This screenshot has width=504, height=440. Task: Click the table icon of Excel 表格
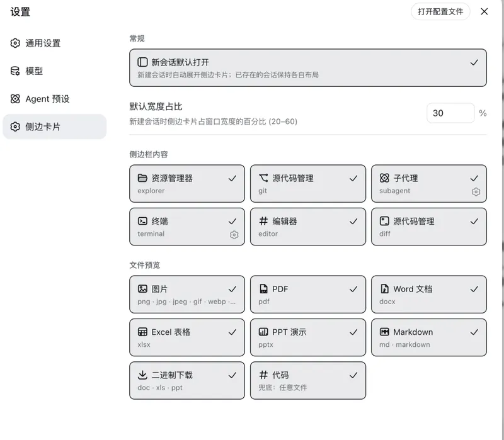click(142, 332)
